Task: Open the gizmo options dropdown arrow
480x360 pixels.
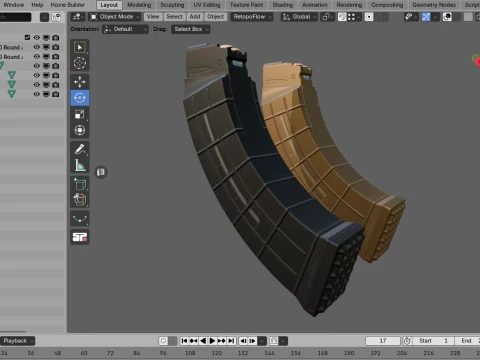Action: tap(435, 17)
